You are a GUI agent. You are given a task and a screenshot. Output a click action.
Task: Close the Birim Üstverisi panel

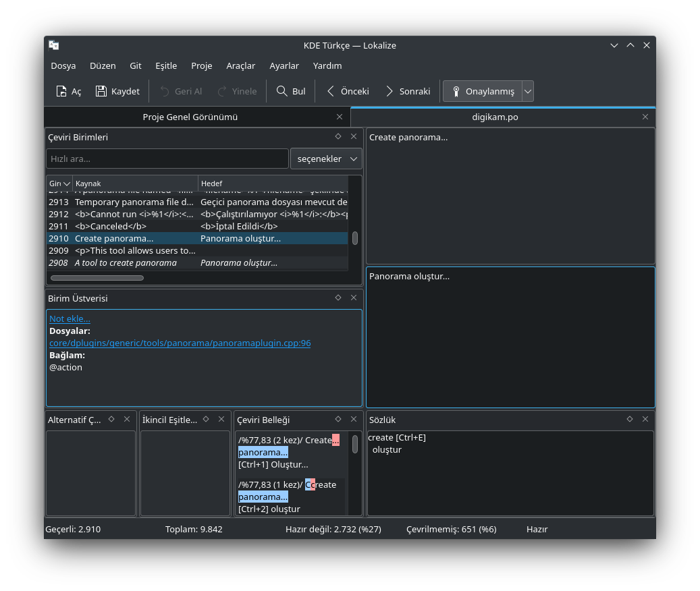coord(354,298)
